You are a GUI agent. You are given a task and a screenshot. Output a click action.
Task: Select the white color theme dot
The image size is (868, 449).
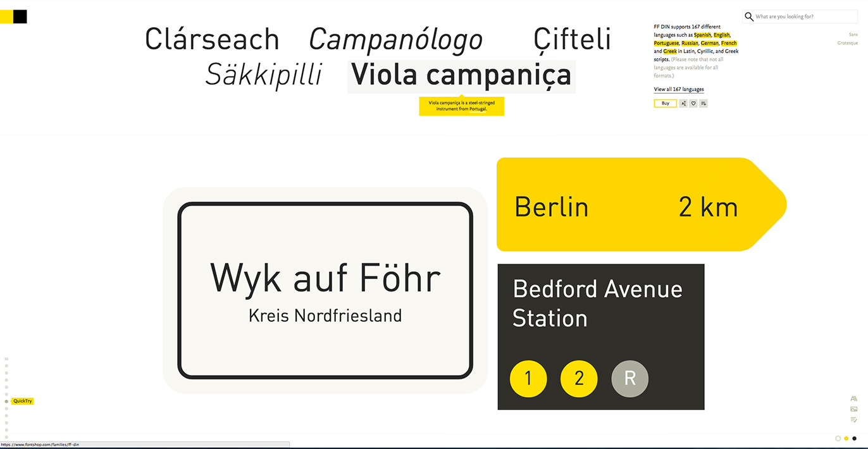pyautogui.click(x=838, y=438)
